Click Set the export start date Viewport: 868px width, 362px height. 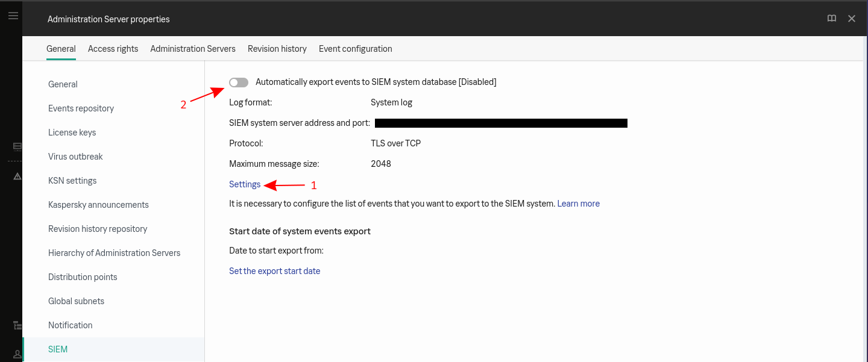274,271
